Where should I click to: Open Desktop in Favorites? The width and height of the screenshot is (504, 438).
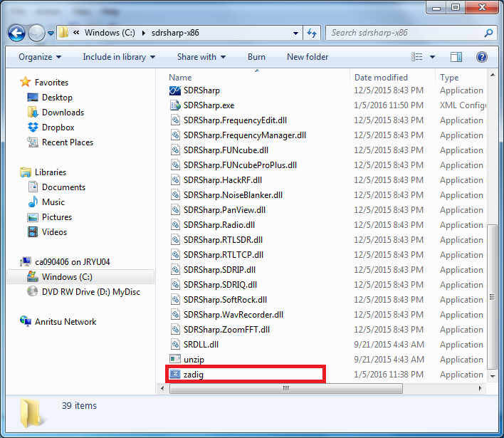(x=50, y=98)
